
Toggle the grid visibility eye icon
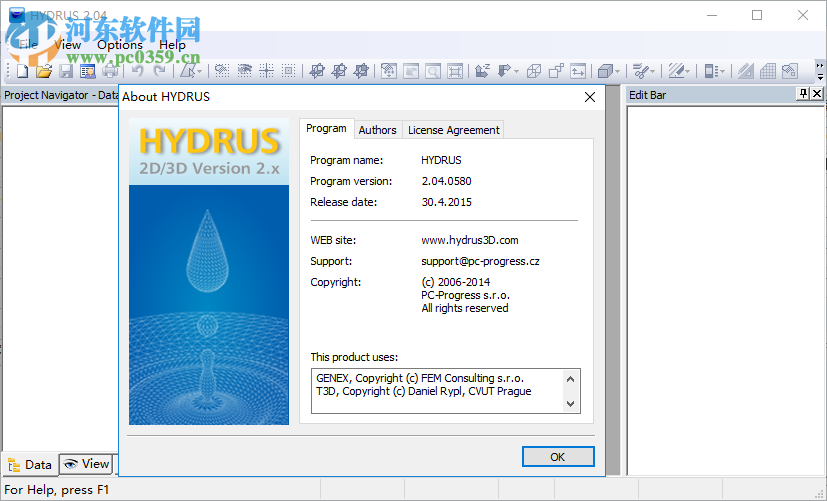[x=244, y=71]
